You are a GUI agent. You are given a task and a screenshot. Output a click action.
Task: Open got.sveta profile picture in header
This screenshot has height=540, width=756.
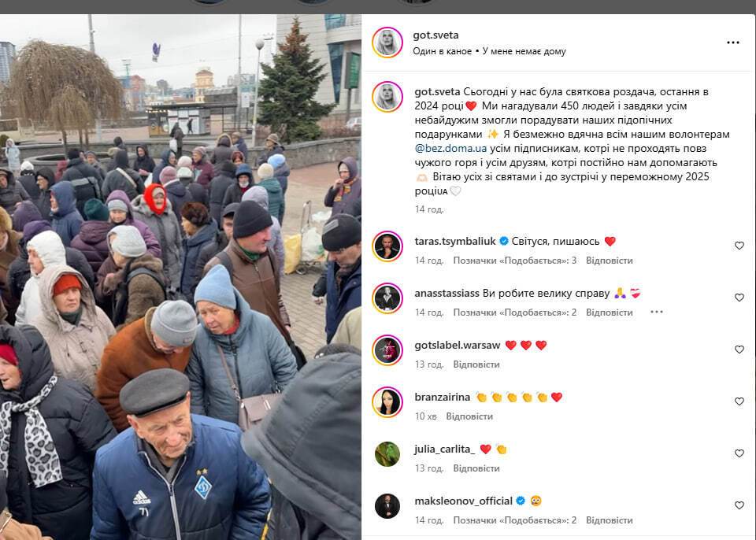pos(387,43)
